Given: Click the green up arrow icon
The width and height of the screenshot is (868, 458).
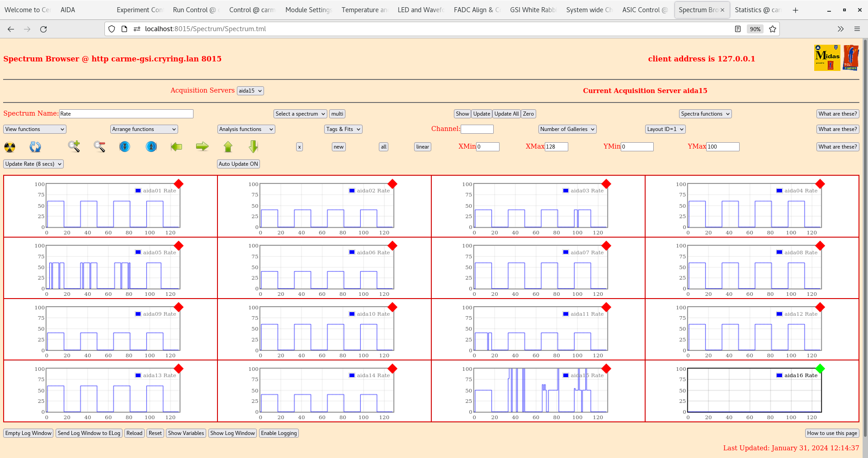Looking at the screenshot, I should 228,146.
